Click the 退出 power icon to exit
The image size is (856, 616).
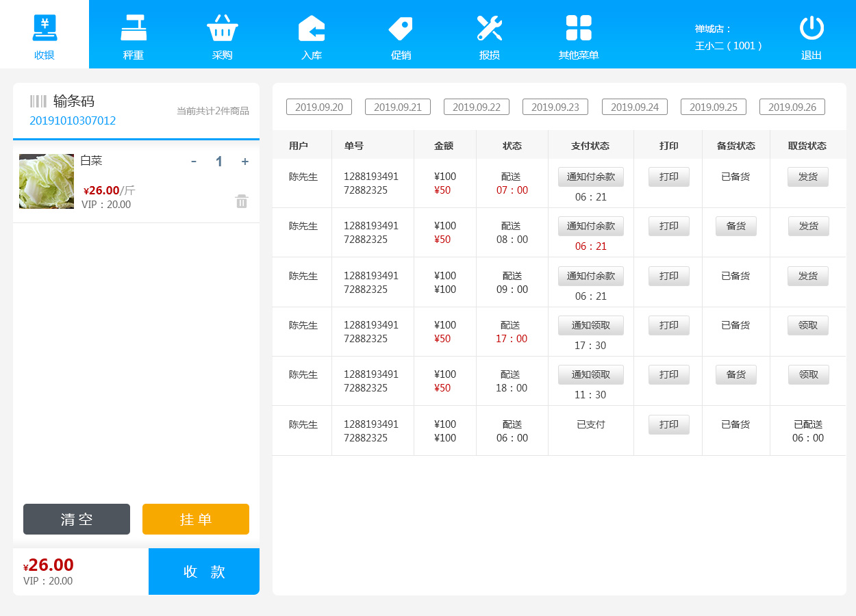tap(811, 29)
